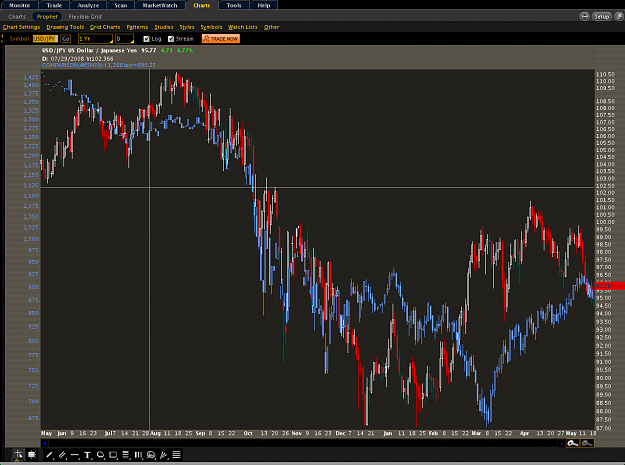This screenshot has height=465, width=625.
Task: Click the small arrows handle left of Symbol
Action: pos(2,39)
